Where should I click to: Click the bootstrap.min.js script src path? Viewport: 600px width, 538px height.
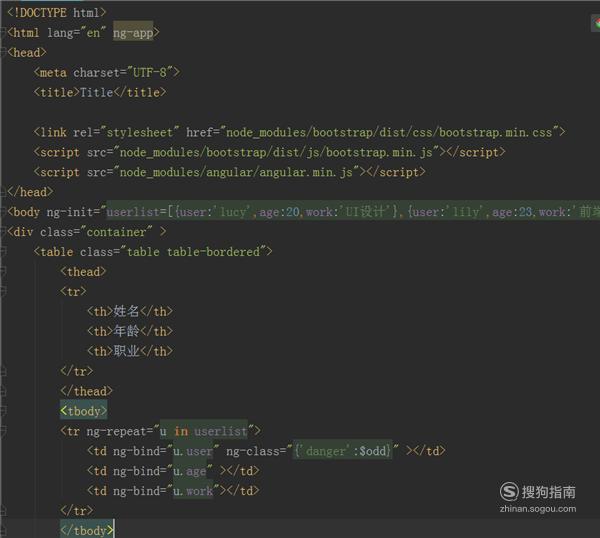(x=276, y=152)
